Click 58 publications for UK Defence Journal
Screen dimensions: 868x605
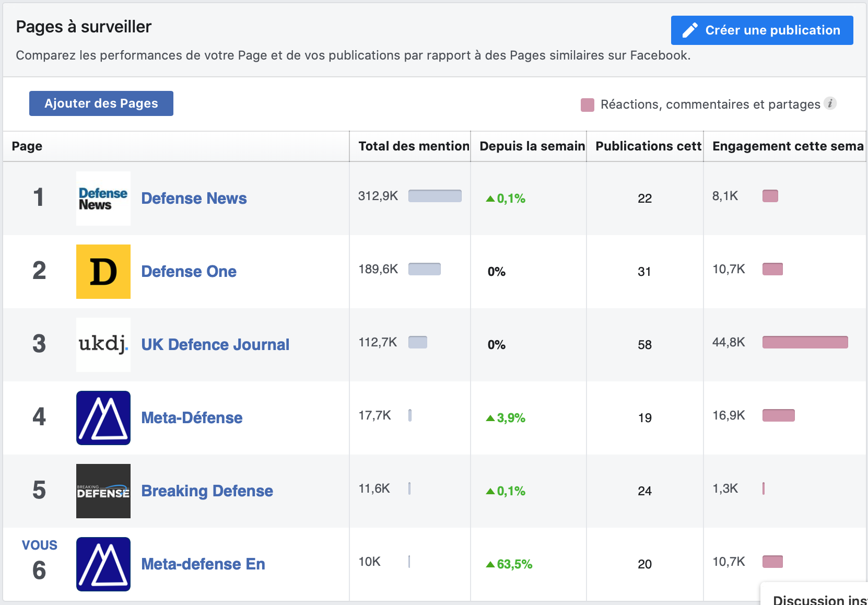(x=644, y=345)
